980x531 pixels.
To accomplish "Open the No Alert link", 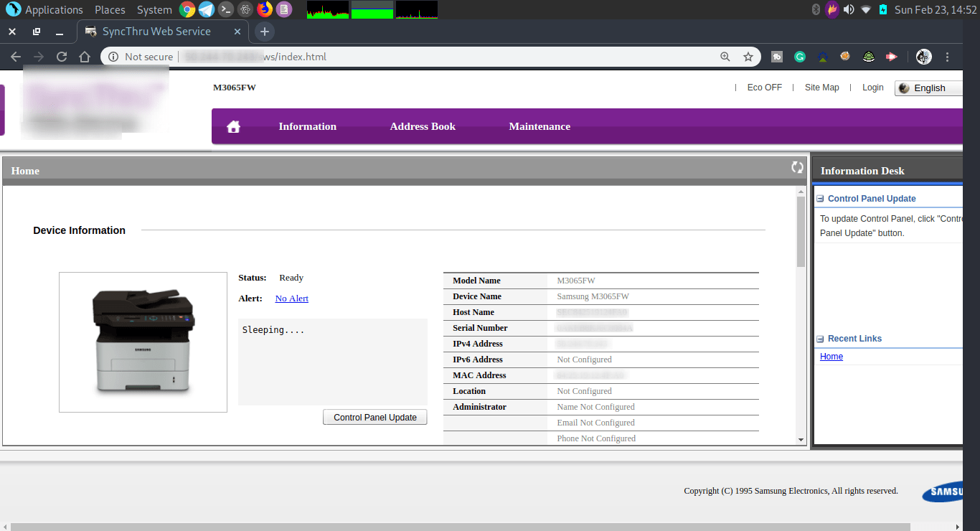I will pyautogui.click(x=291, y=299).
